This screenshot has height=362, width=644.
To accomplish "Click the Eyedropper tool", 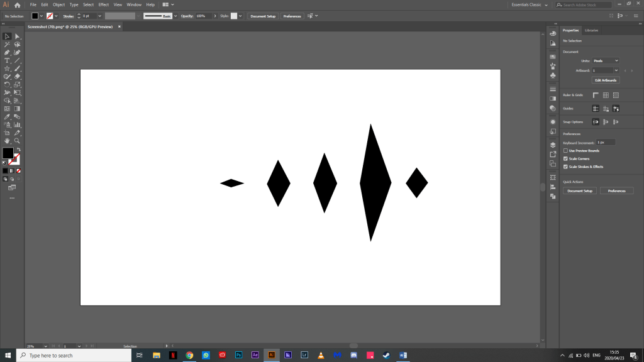I will click(x=7, y=117).
